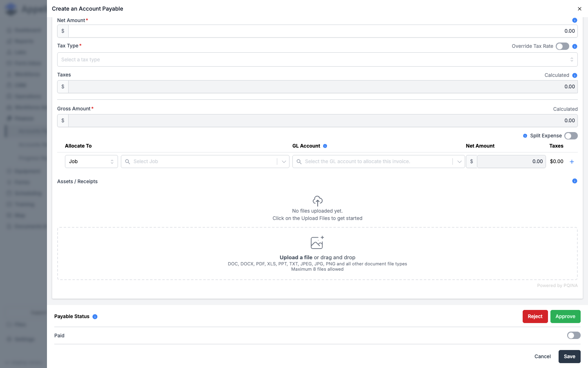
Task: Click the plus icon to add allocation row
Action: [572, 162]
